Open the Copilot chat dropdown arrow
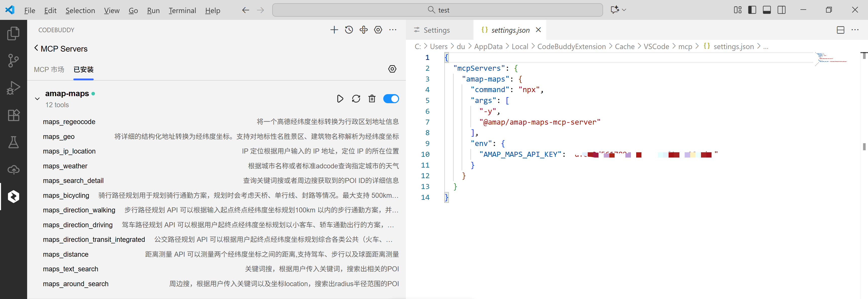This screenshot has height=299, width=868. 624,10
